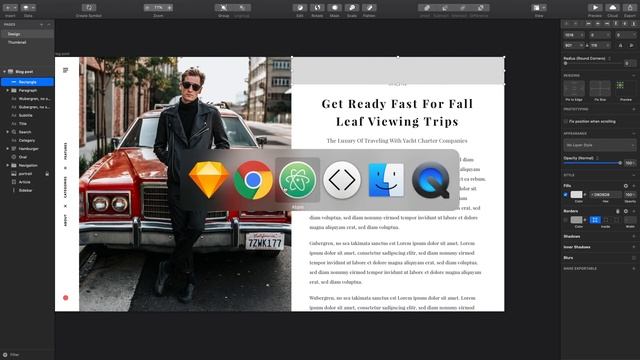Screen dimensions: 640x360
Task: Apply the Union boolean operation
Action: pyautogui.click(x=426, y=8)
